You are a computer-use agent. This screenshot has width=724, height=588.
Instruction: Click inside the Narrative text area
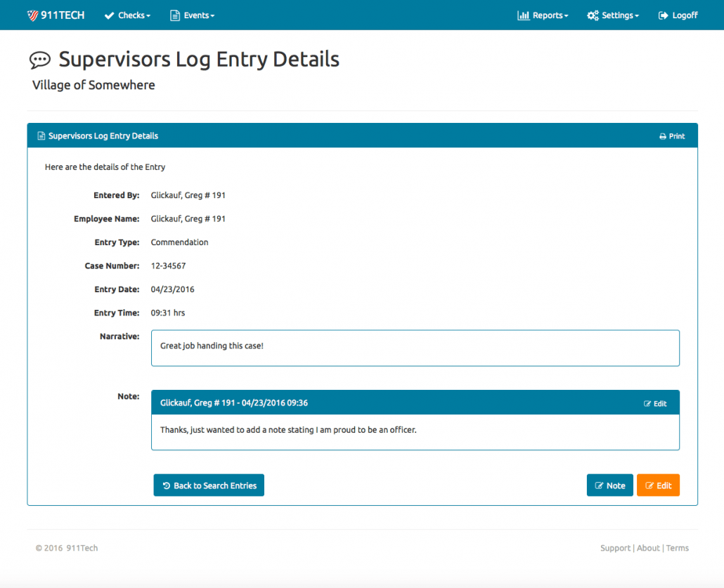point(415,347)
